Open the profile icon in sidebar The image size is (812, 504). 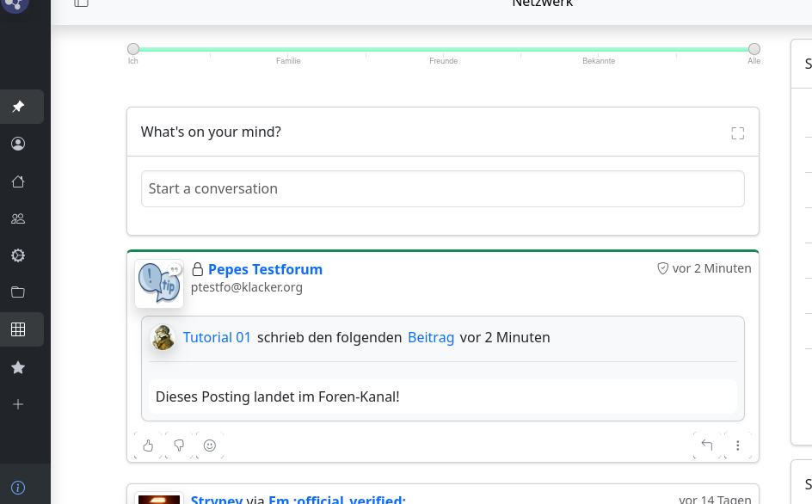click(x=18, y=144)
